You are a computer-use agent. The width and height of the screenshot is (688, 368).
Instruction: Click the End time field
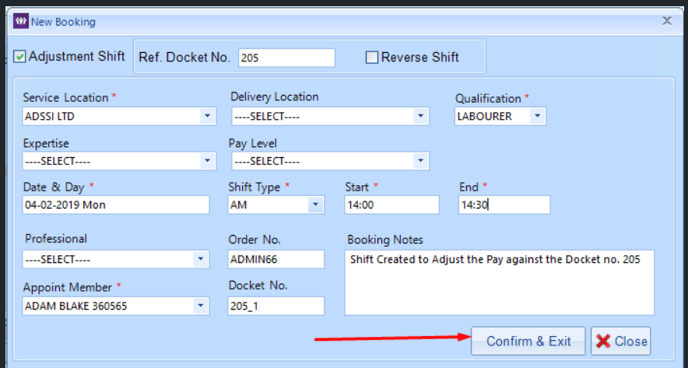click(504, 205)
